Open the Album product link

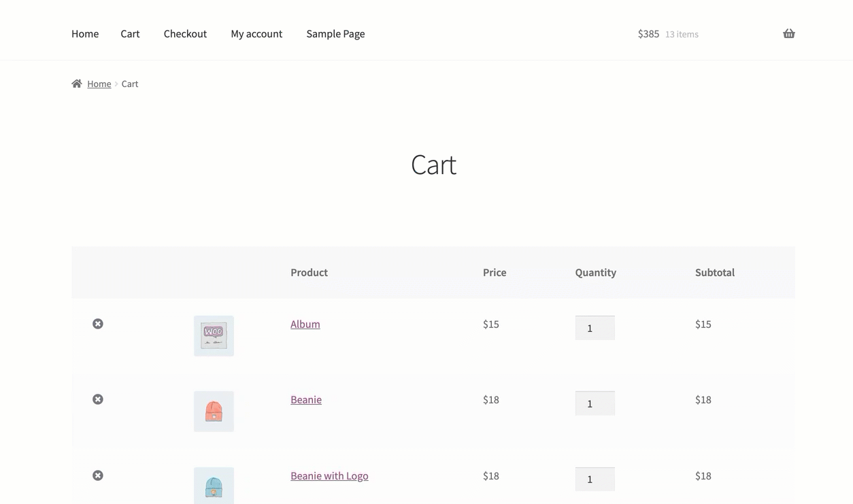click(x=305, y=324)
